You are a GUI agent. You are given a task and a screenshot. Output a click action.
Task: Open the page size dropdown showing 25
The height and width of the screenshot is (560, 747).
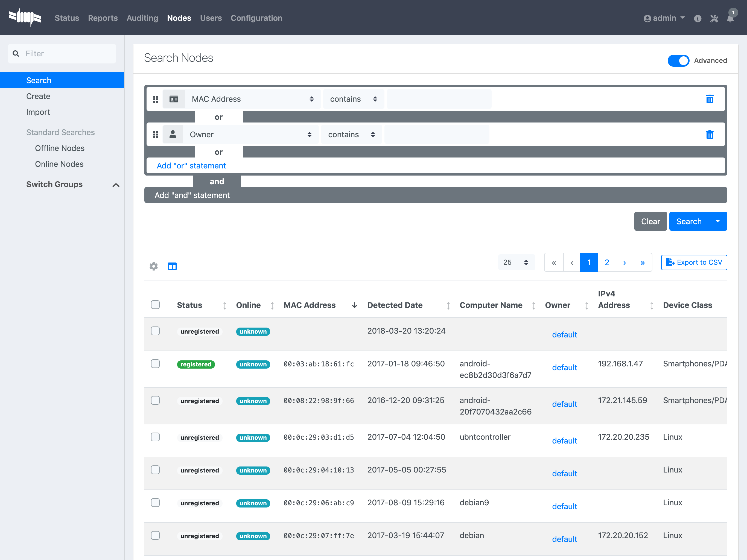point(516,262)
